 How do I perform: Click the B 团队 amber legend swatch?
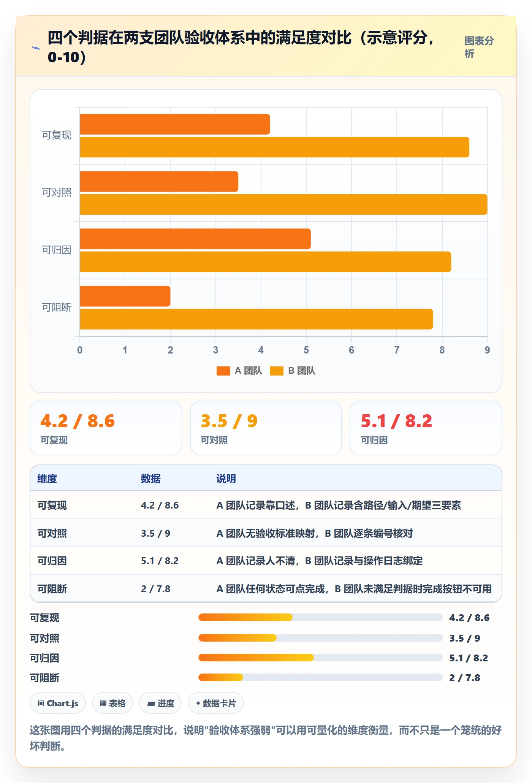(277, 371)
